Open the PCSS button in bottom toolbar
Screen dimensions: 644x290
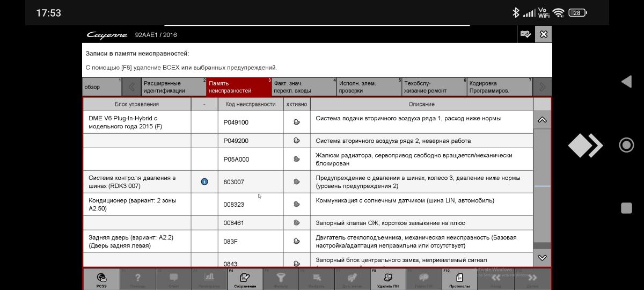click(x=101, y=279)
